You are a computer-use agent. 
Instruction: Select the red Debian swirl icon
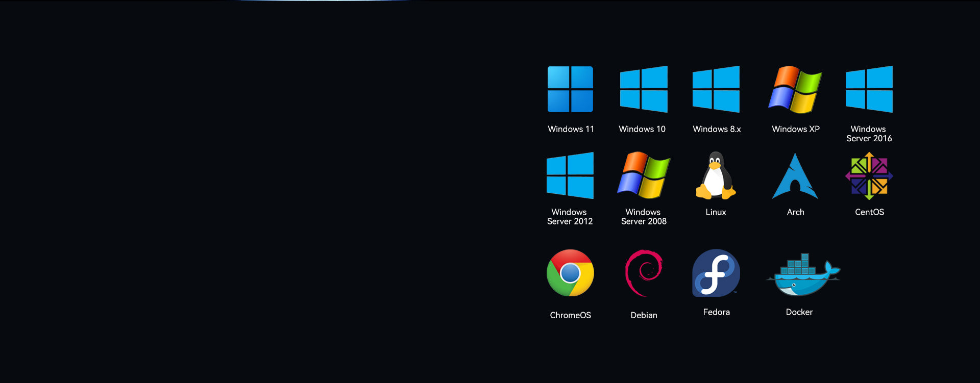click(x=644, y=273)
